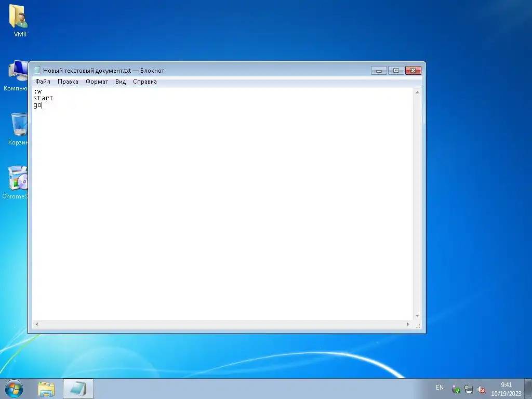Open the Файл menu
Viewport: 532px width, 399px height.
click(43, 82)
